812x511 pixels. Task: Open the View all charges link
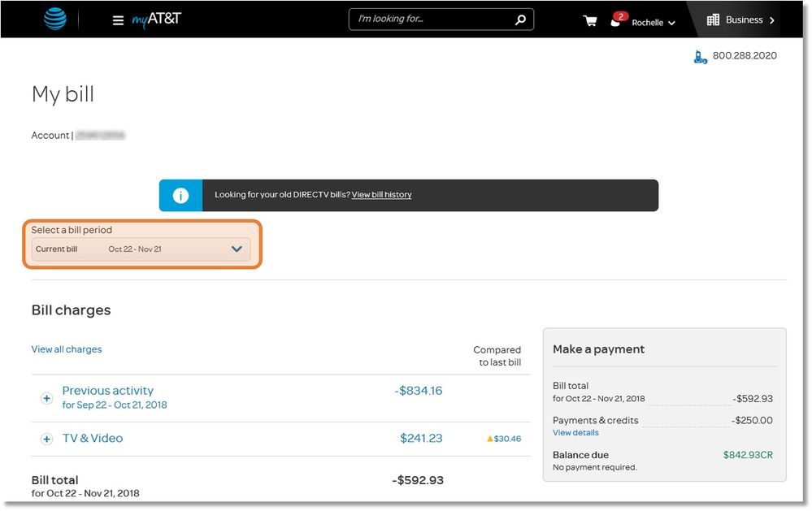(67, 349)
